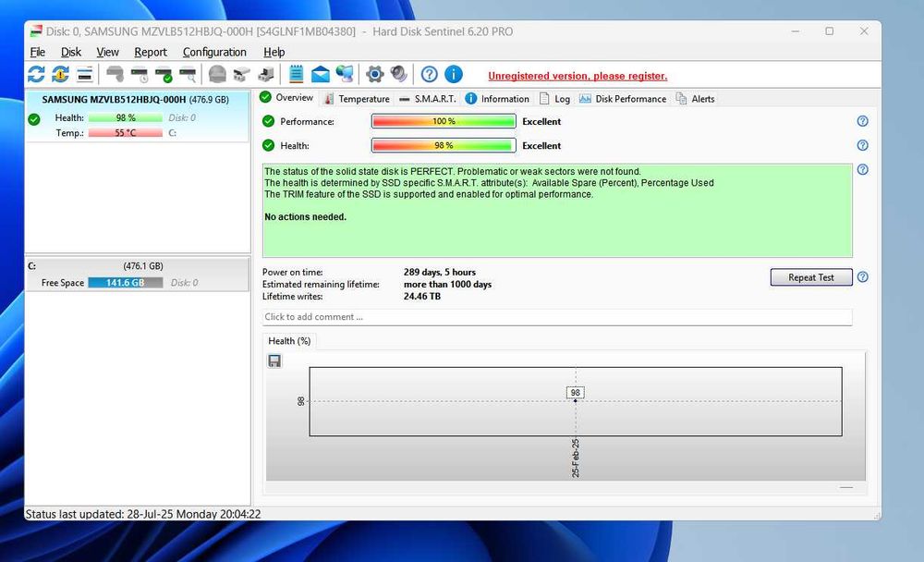Open the Disk menu
Image resolution: width=924 pixels, height=562 pixels.
click(x=71, y=52)
